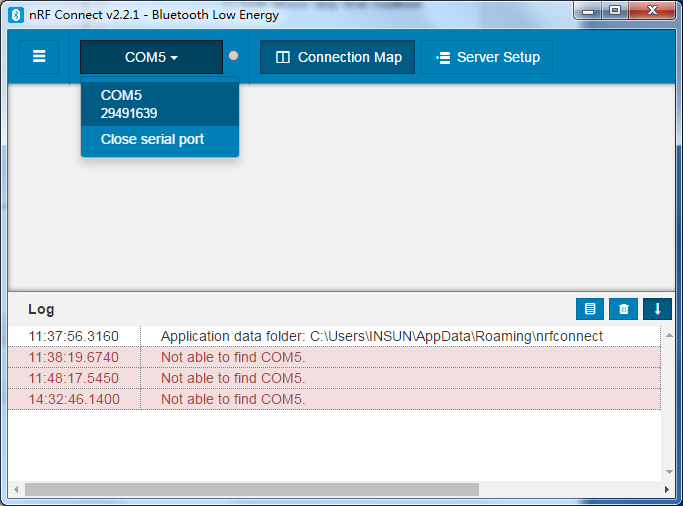Select error entry timestamp 14:32:46.1400

pos(74,399)
